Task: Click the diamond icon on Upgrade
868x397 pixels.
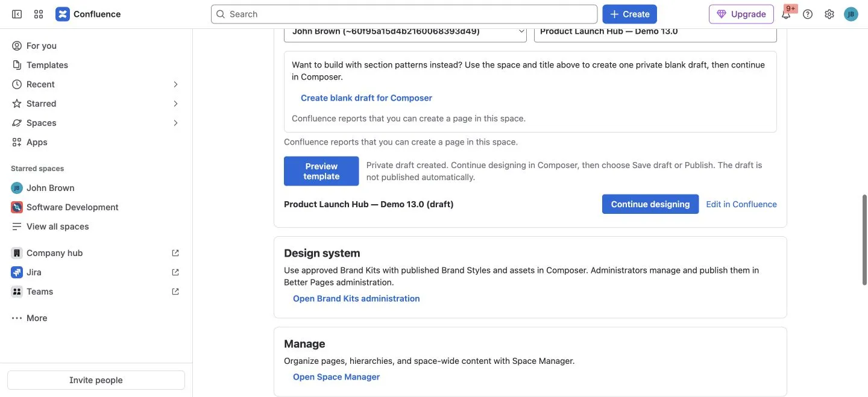Action: pos(722,14)
